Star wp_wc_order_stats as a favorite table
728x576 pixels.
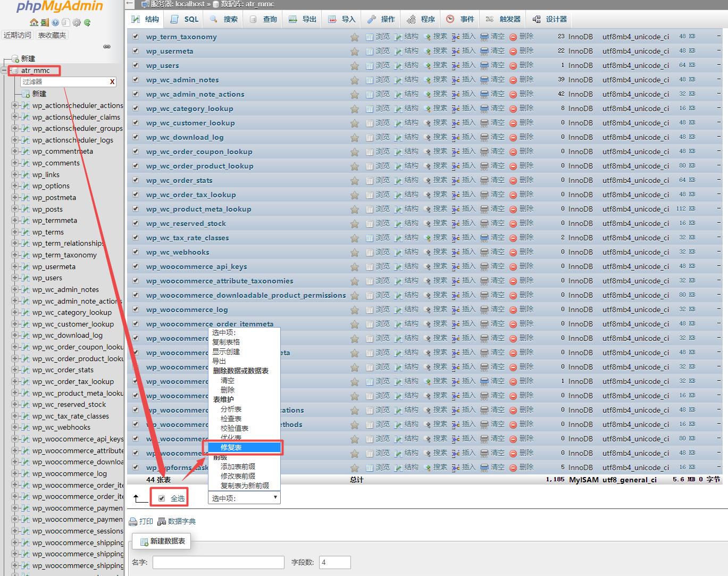(354, 181)
